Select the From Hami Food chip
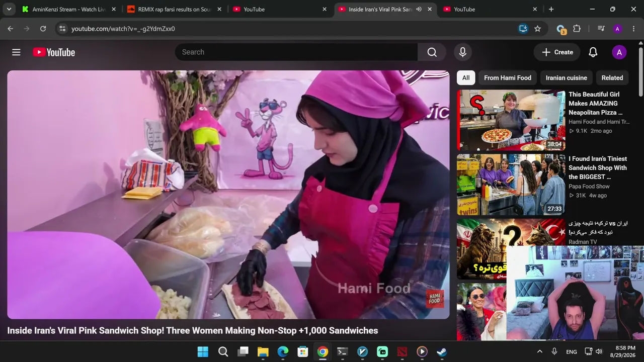Screen dimensions: 644x362 508,78
